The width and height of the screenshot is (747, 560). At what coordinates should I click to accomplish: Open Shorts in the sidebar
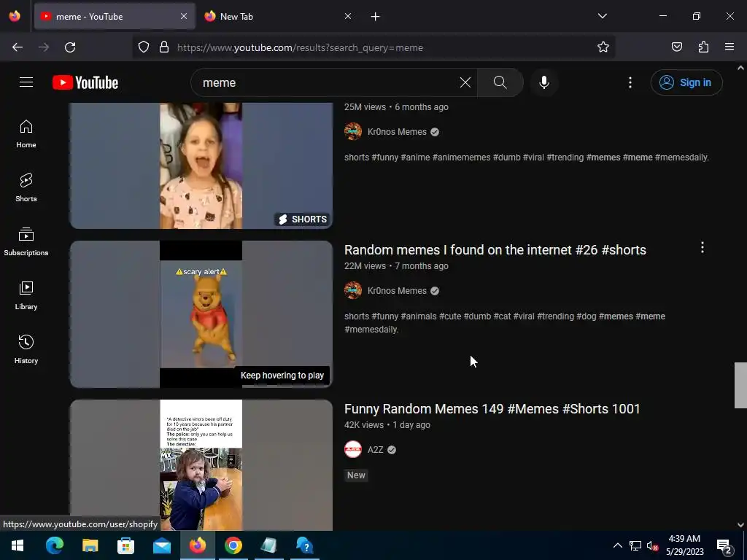pos(26,187)
